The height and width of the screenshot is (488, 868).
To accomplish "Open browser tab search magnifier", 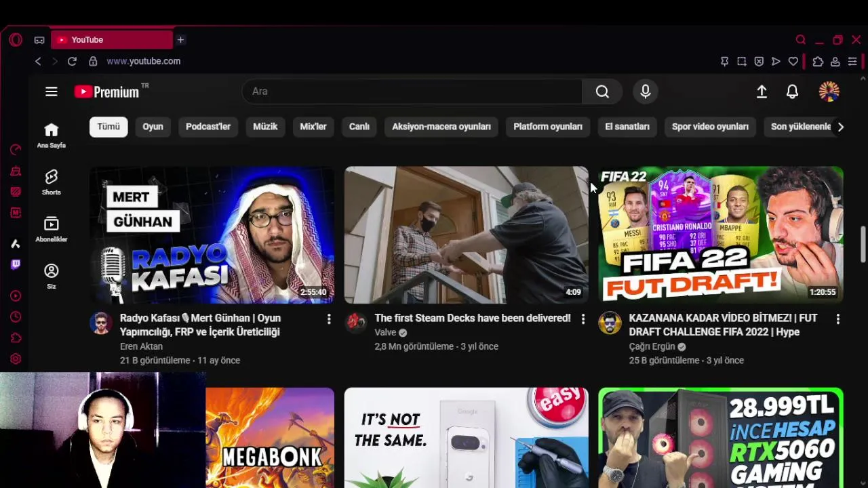I will click(801, 40).
